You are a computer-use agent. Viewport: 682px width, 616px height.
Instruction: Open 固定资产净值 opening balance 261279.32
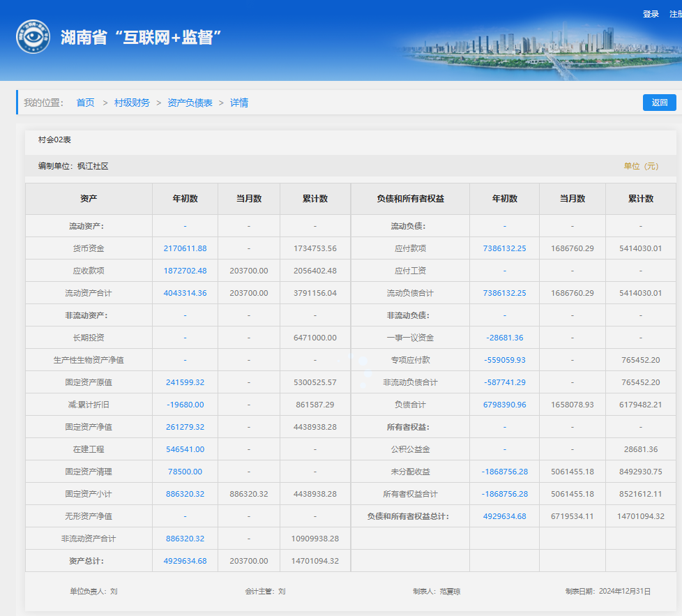185,427
